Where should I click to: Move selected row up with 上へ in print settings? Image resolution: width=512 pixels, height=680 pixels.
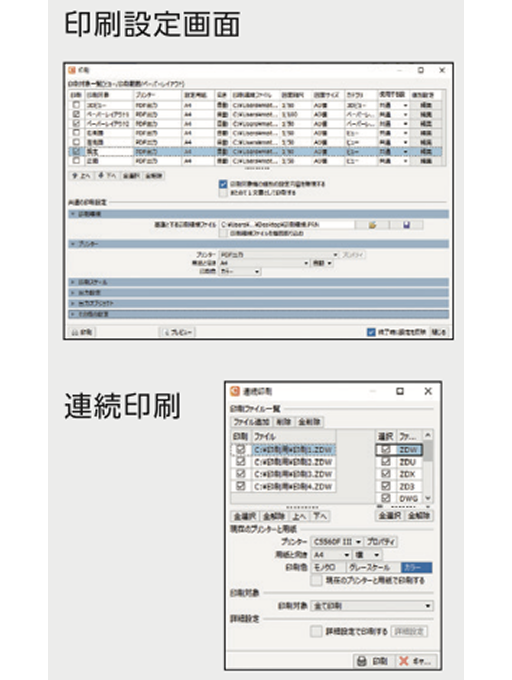81,176
